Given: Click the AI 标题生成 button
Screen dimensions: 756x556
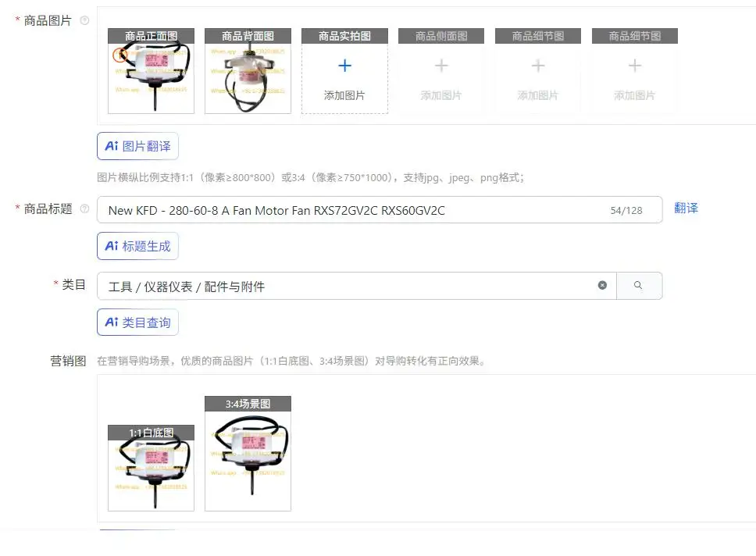Looking at the screenshot, I should 138,246.
